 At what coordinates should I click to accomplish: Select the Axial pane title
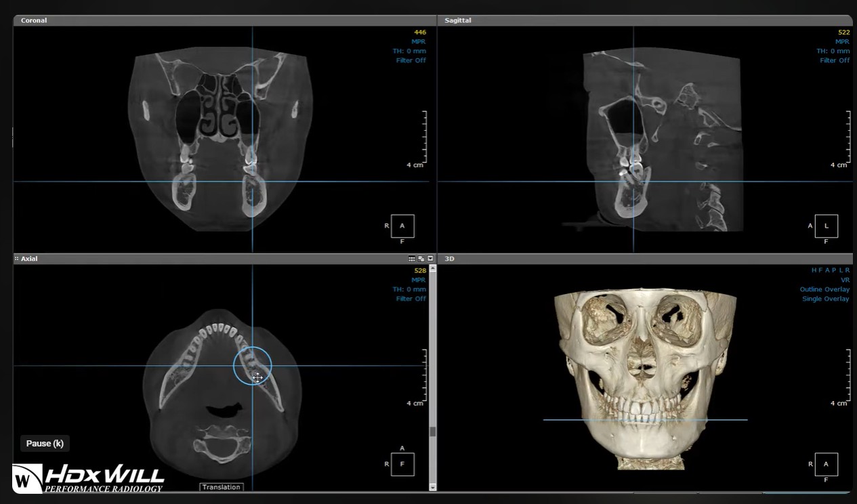pyautogui.click(x=29, y=259)
